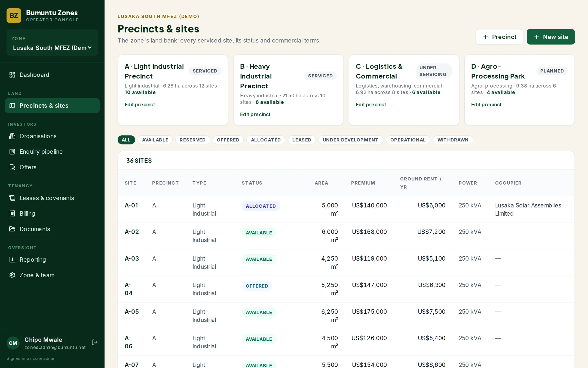
Task: Click premium US$175,000 for A-05
Action: pyautogui.click(x=369, y=312)
